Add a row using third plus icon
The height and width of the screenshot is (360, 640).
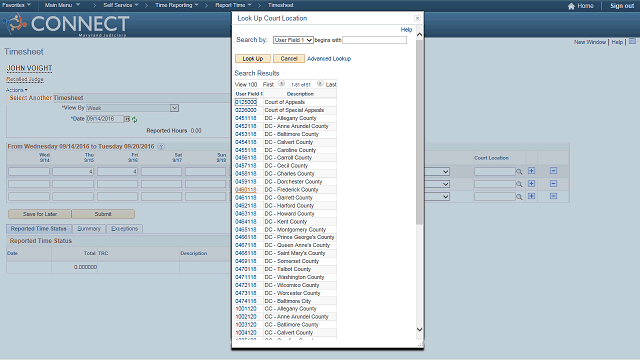(531, 196)
